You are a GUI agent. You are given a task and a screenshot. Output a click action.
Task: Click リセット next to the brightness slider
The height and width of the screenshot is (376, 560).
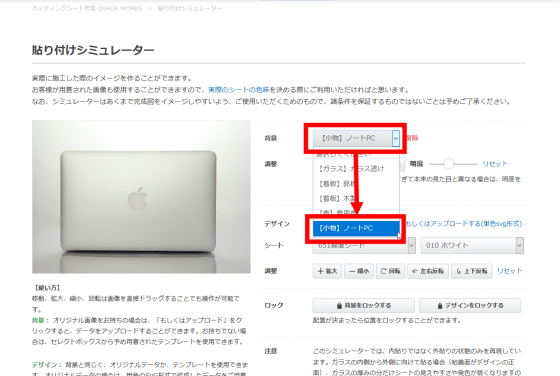tap(495, 164)
